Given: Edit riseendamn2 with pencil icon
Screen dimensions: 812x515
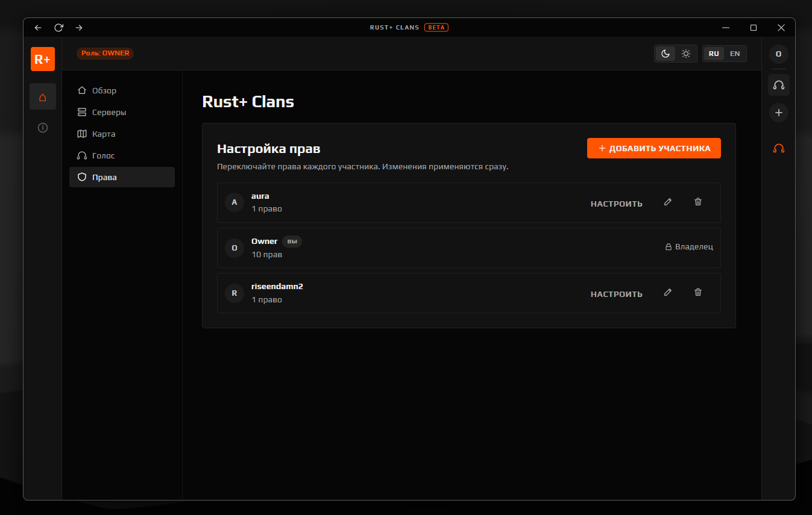Looking at the screenshot, I should [x=667, y=292].
